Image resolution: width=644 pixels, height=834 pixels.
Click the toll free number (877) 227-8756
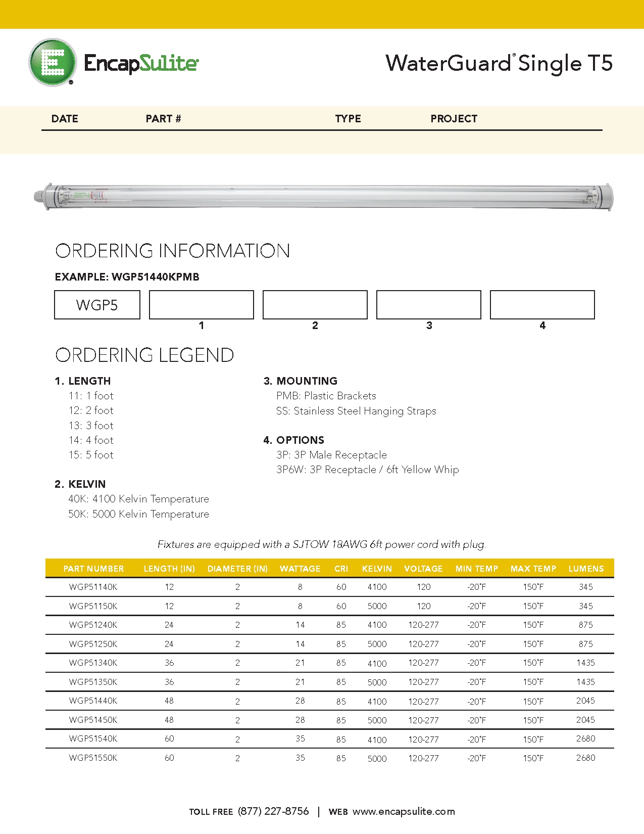point(273,811)
